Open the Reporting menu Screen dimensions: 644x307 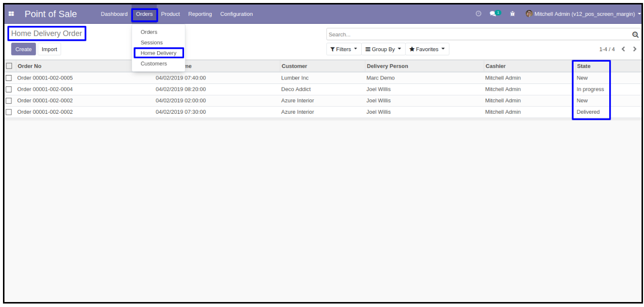200,14
